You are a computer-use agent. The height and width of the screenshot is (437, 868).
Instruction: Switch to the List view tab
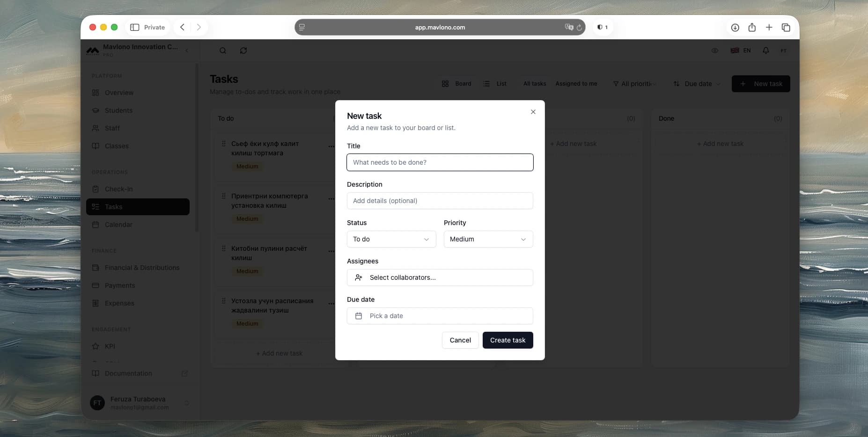496,84
